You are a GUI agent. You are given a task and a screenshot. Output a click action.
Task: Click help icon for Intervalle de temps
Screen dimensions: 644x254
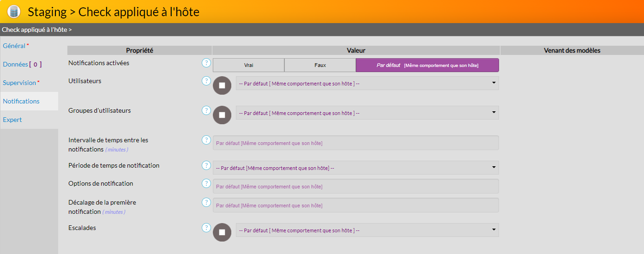click(206, 140)
